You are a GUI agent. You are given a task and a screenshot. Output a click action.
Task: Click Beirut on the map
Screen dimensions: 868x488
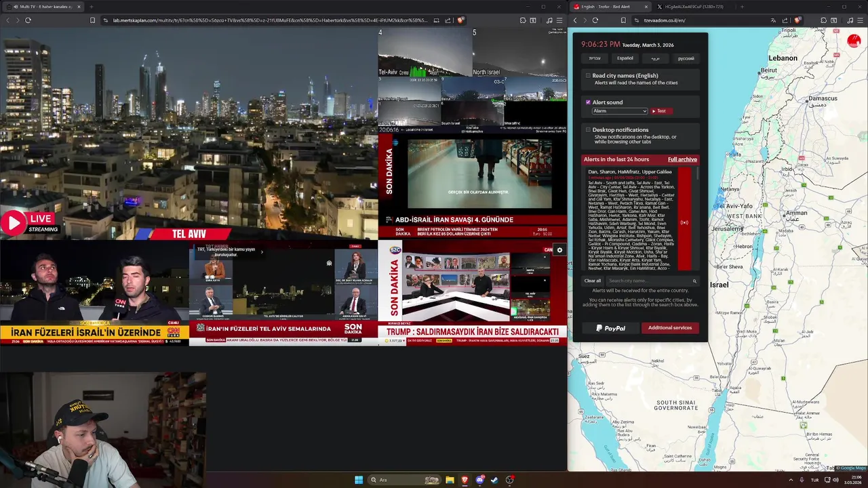(x=768, y=70)
